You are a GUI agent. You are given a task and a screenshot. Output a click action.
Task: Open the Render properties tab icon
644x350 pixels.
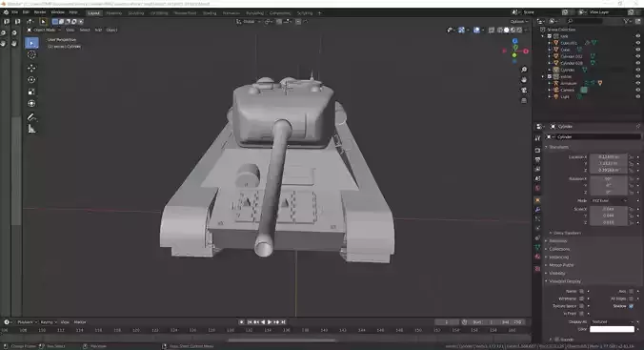[537, 150]
